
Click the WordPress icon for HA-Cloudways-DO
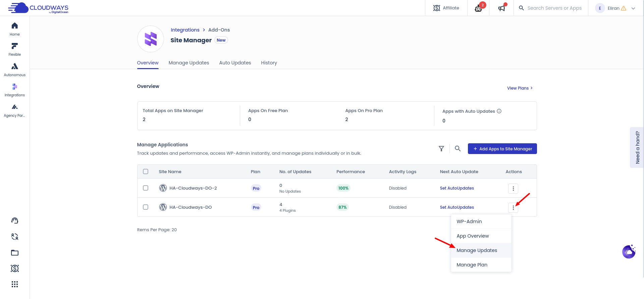tap(163, 207)
